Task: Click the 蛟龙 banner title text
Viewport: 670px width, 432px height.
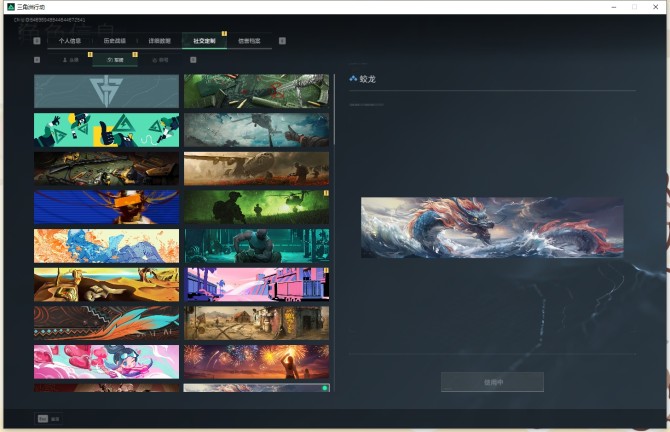Action: [x=367, y=79]
